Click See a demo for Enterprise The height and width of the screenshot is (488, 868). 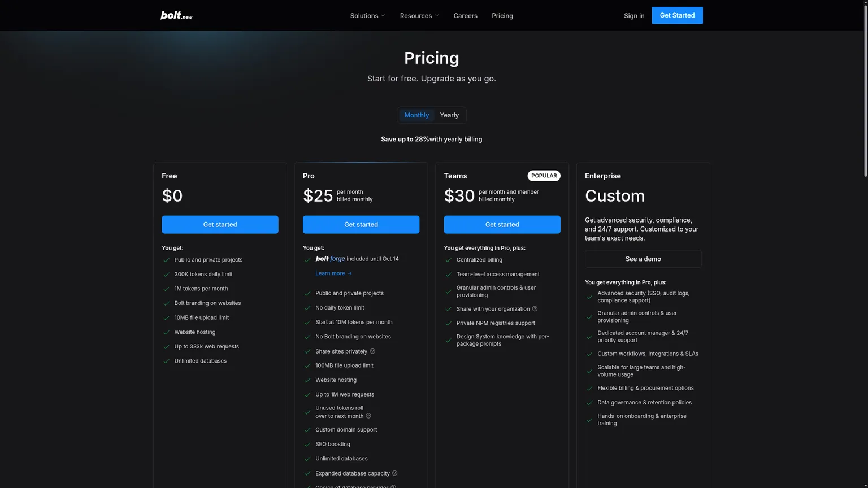pos(643,259)
